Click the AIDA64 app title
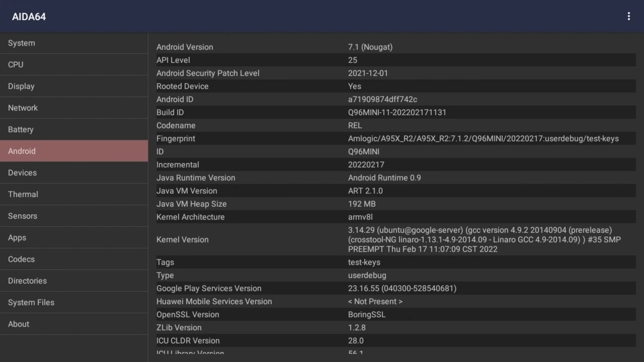The width and height of the screenshot is (644, 362). (29, 17)
